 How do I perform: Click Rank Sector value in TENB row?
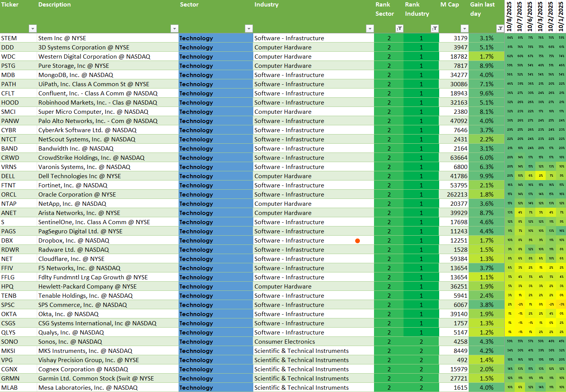389,295
